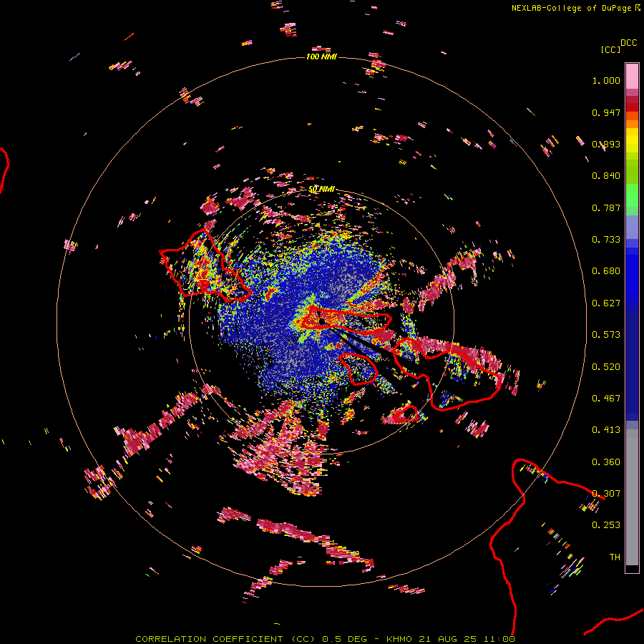
Task: Select the 0.307 scale value
Action: 606,494
